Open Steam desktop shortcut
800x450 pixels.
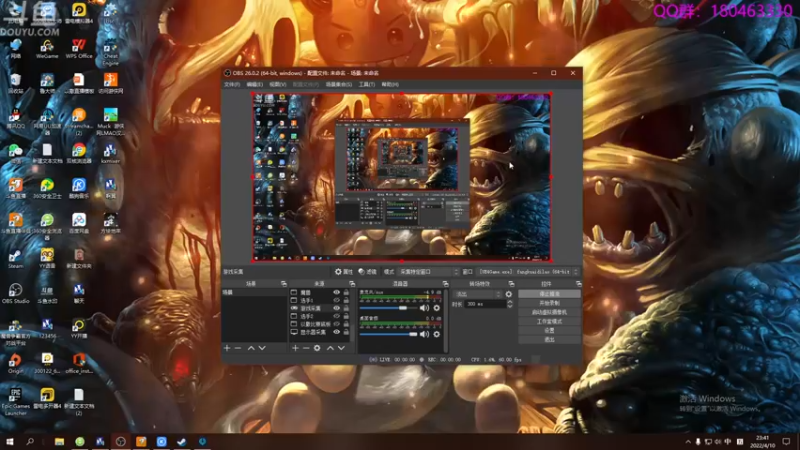click(15, 258)
